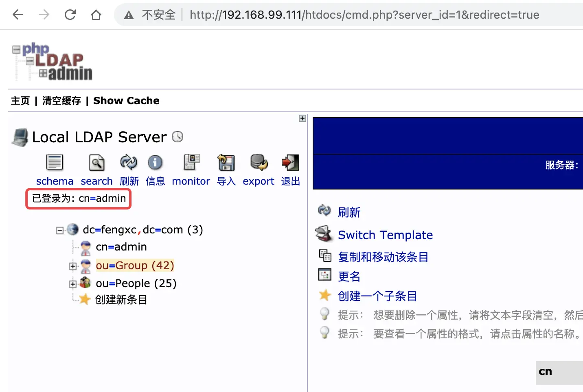Click the refresh icon in server toolbar
This screenshot has width=583, height=392.
click(x=129, y=162)
